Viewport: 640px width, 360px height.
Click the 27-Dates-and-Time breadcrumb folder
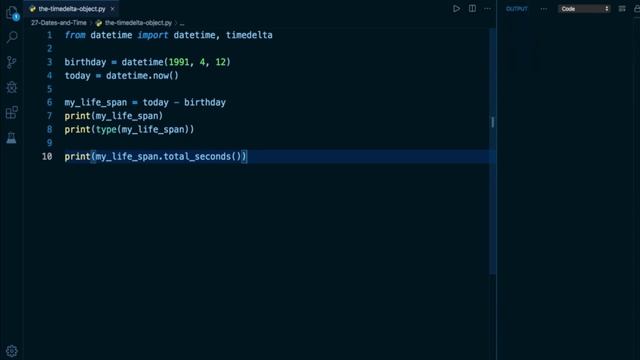(59, 23)
